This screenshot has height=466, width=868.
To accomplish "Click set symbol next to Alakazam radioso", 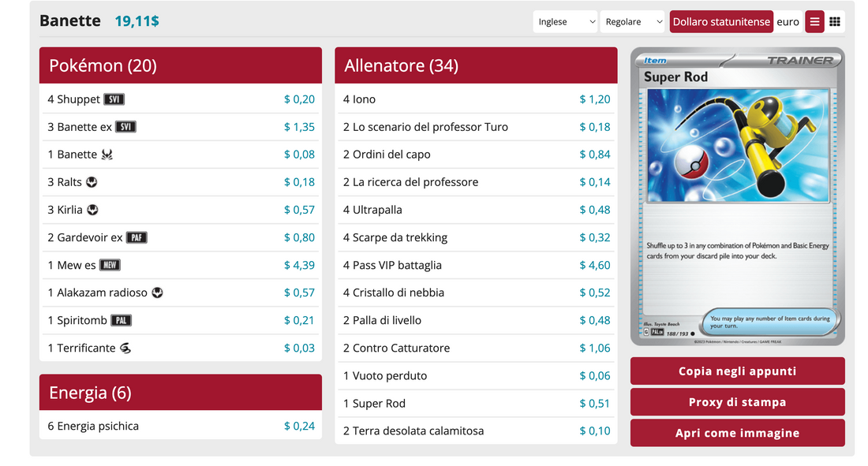I will pos(158,293).
